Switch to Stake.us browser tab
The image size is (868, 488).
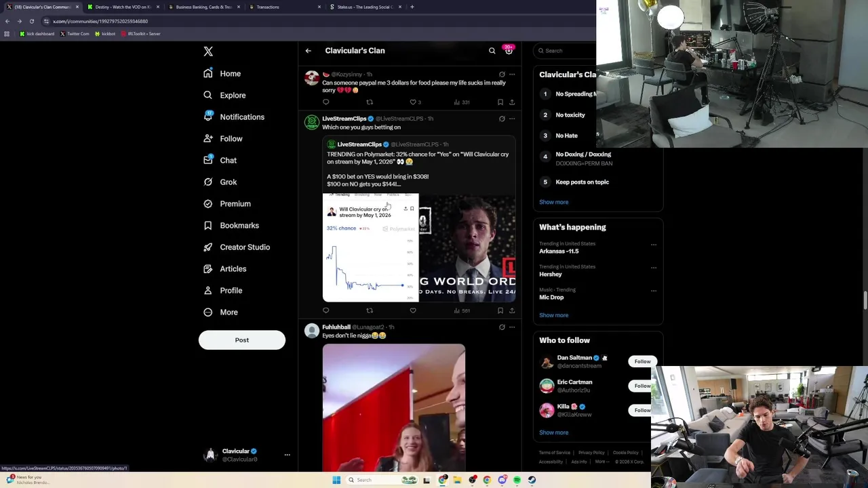(365, 7)
